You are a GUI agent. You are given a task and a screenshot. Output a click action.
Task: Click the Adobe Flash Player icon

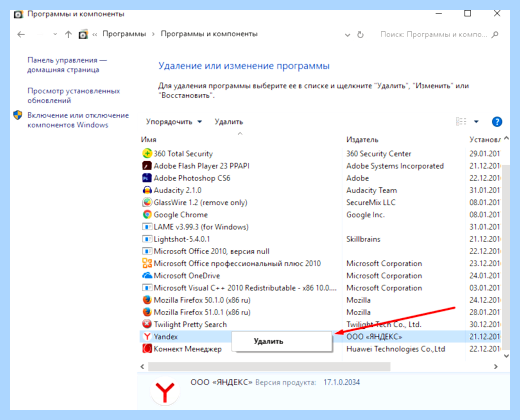click(x=147, y=166)
